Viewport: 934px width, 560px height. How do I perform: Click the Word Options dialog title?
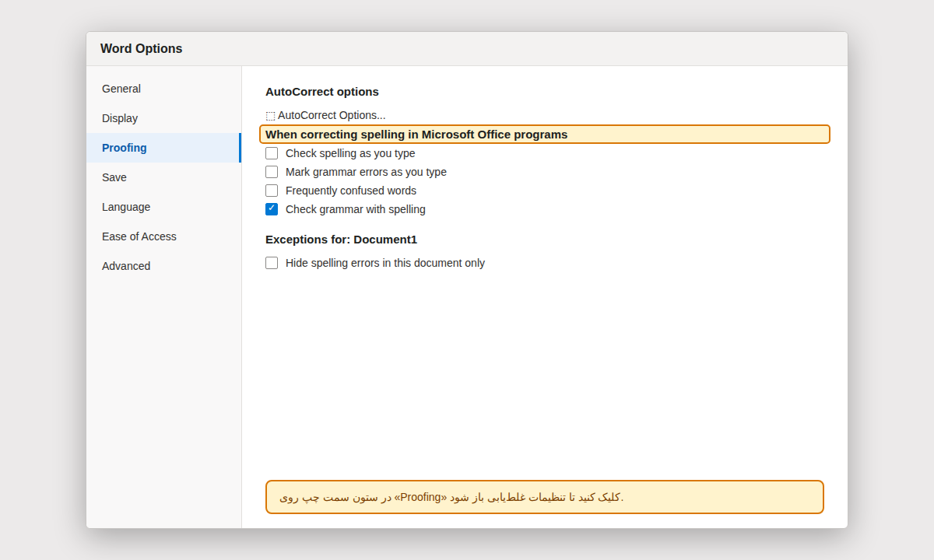(x=142, y=49)
